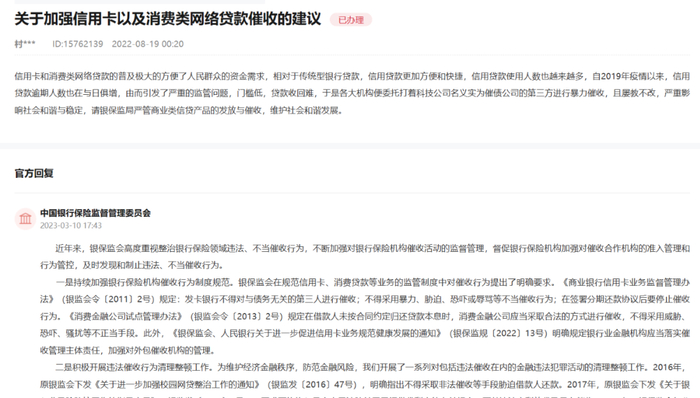Click the title 关于加强信用卡以及消费类网络贷款催收的建议
The height and width of the screenshot is (398, 700).
pyautogui.click(x=168, y=19)
